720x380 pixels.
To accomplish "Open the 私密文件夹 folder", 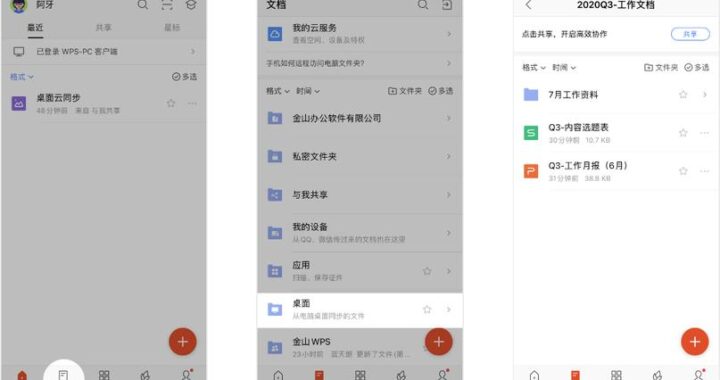I will point(360,156).
